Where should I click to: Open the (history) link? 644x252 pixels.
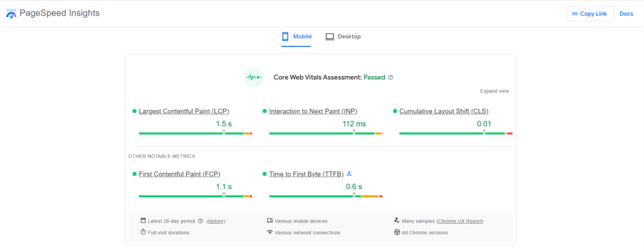click(216, 221)
